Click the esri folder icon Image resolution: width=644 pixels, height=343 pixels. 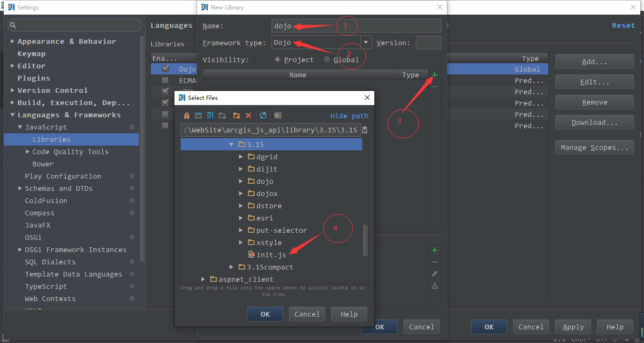[252, 218]
